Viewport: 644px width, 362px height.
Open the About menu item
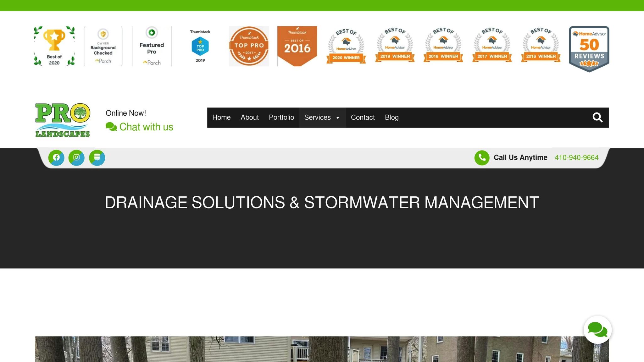click(250, 118)
